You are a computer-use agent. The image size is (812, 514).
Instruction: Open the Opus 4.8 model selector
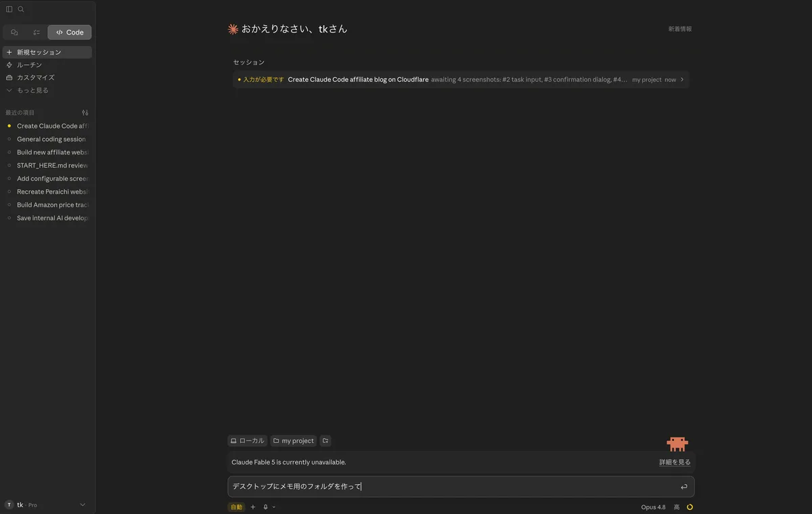(x=654, y=507)
